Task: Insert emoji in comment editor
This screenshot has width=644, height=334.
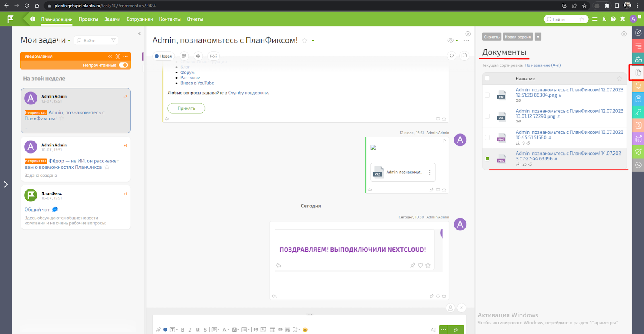Action: (305, 330)
